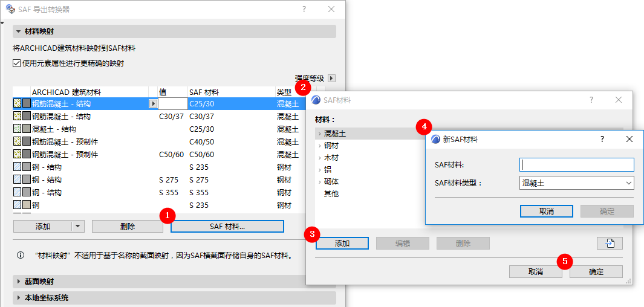Click help question mark in SAF导出转换器 window

(304, 9)
